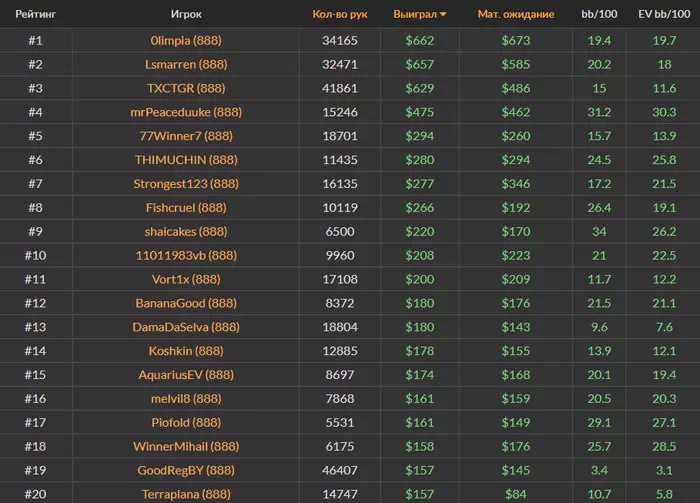This screenshot has height=503, width=700.
Task: Open player THIMUCHIN (888) profile
Action: pyautogui.click(x=186, y=160)
